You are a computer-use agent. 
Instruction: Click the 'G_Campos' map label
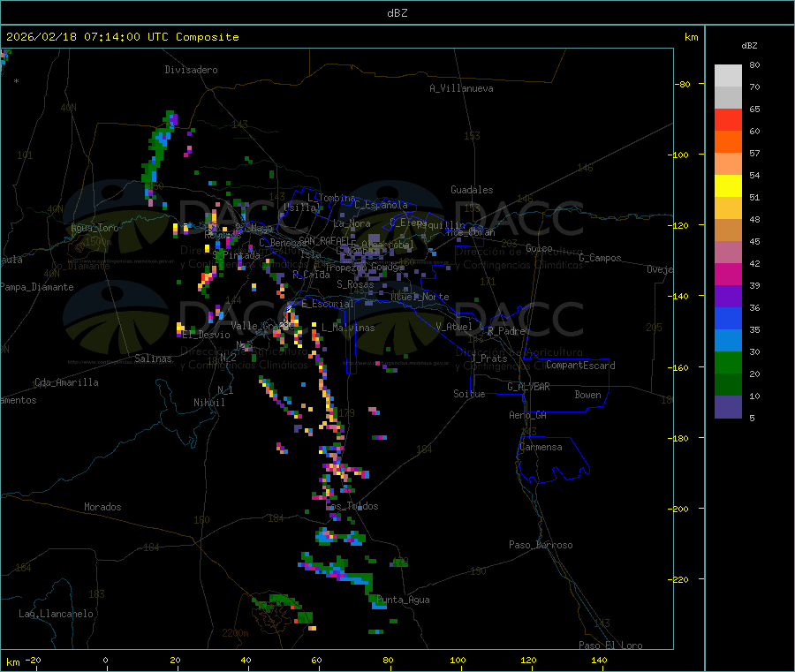pos(600,258)
